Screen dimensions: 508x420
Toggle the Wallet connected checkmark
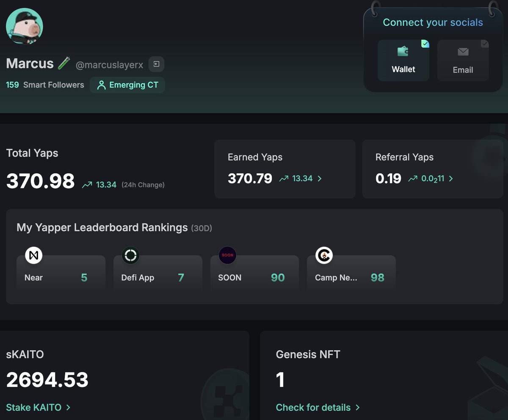pos(425,44)
